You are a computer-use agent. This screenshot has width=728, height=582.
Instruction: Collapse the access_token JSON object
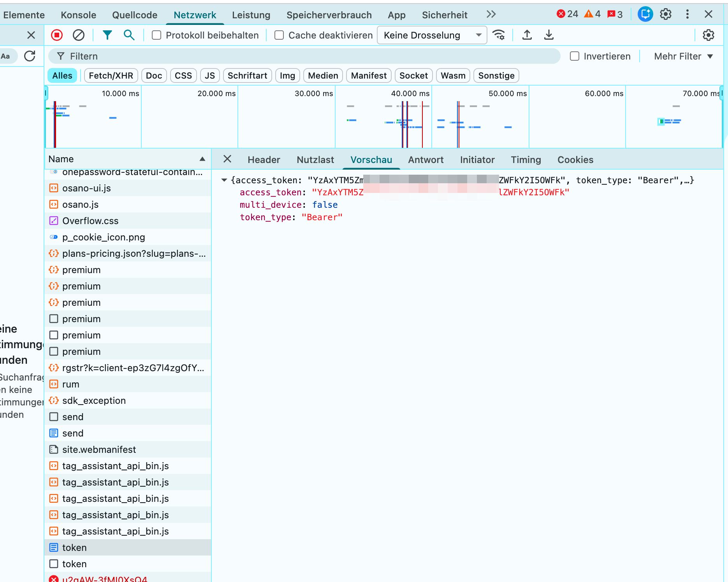pyautogui.click(x=224, y=180)
